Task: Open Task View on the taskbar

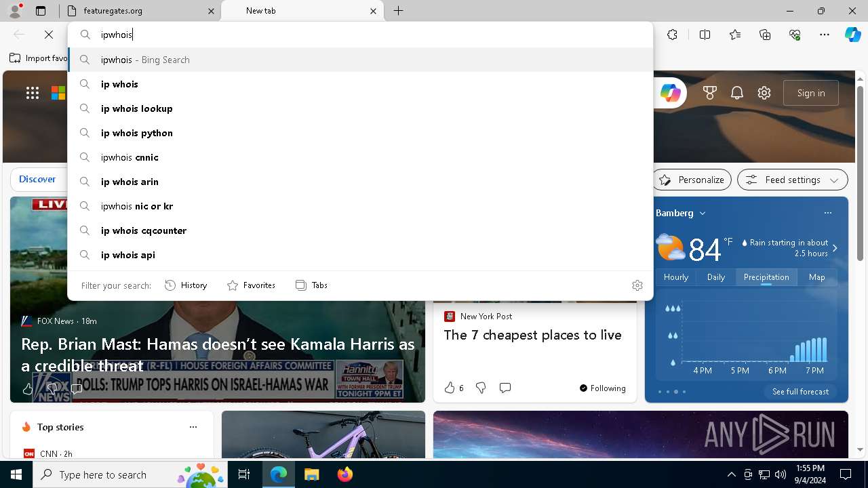Action: click(x=244, y=474)
